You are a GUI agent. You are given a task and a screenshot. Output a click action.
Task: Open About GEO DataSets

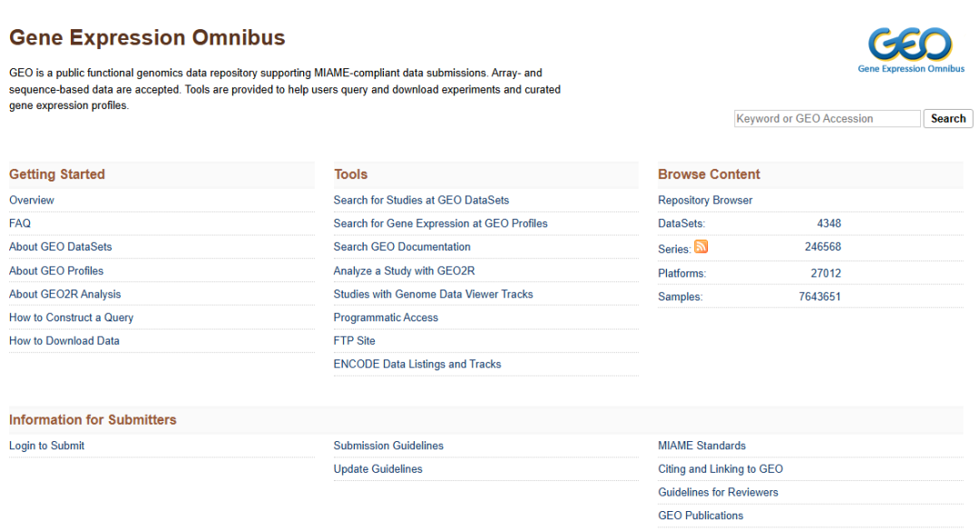coord(60,246)
